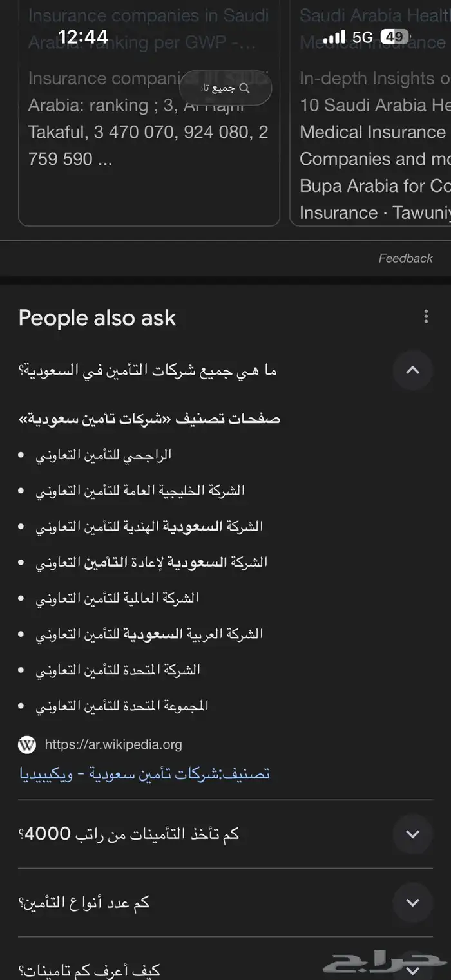Viewport: 451px width, 980px height.
Task: Tap the Wikipedia favicon icon
Action: click(x=27, y=745)
